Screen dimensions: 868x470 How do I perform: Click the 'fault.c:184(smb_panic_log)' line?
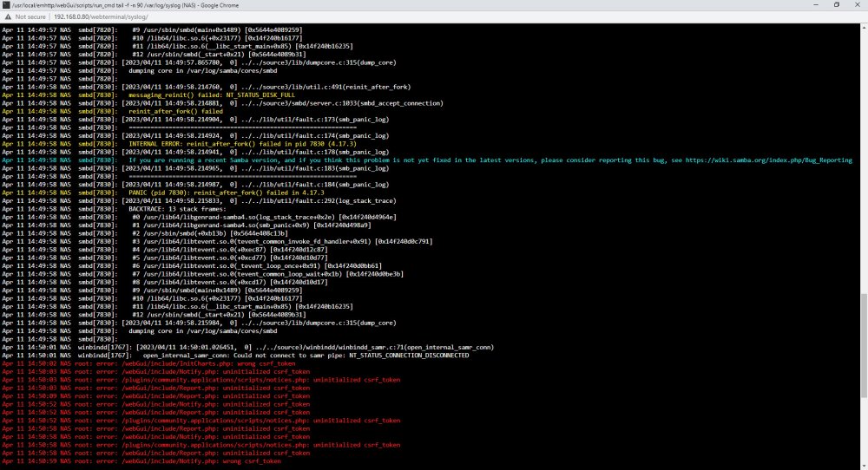195,185
